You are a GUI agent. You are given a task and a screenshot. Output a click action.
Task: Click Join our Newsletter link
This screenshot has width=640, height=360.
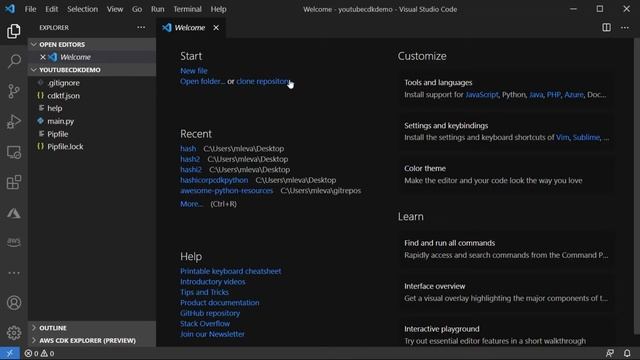pos(212,334)
